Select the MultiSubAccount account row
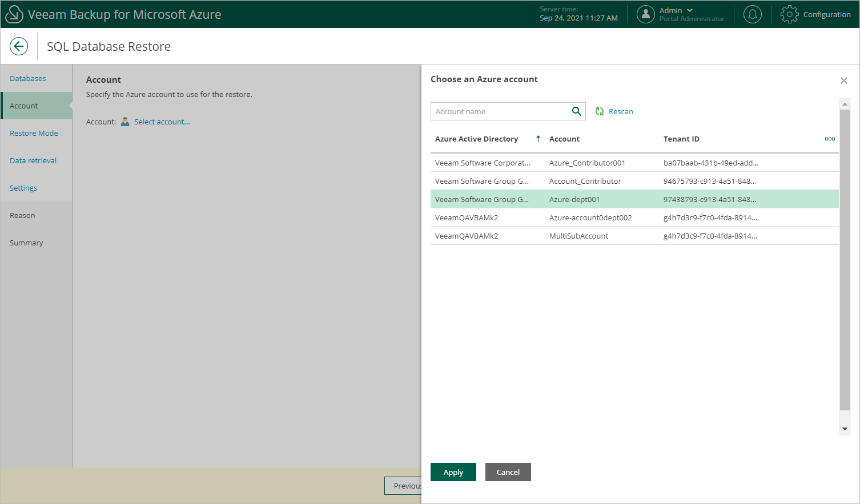The width and height of the screenshot is (860, 504). coord(634,236)
